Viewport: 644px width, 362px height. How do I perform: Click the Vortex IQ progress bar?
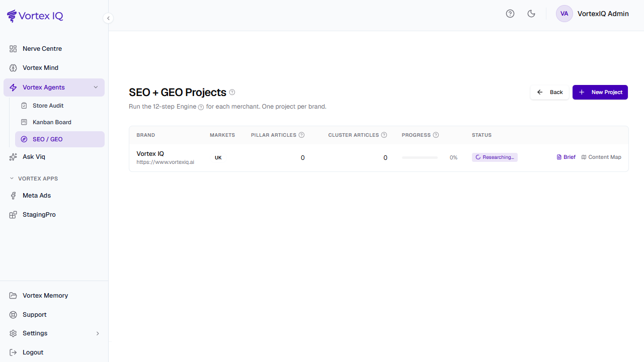point(420,157)
